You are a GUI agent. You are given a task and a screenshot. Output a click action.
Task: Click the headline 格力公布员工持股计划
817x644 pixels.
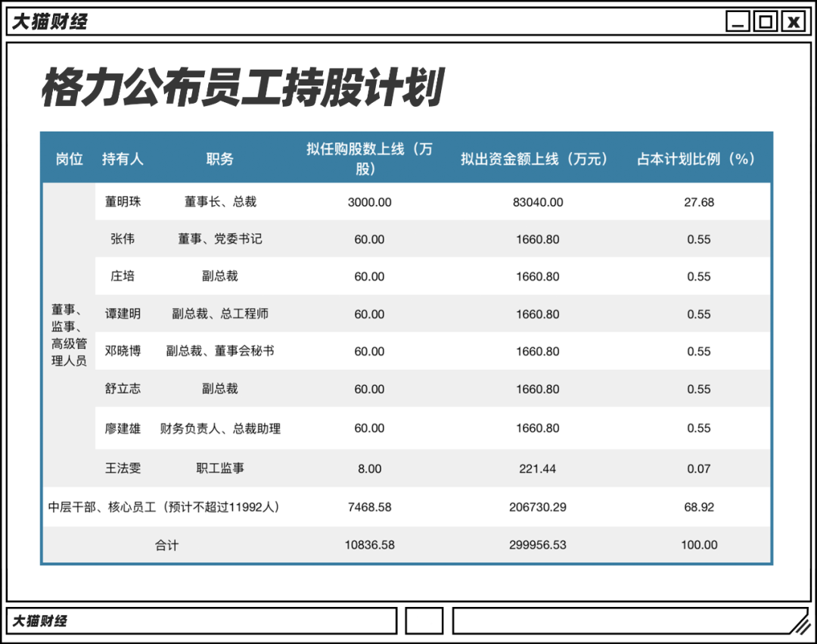pos(244,87)
